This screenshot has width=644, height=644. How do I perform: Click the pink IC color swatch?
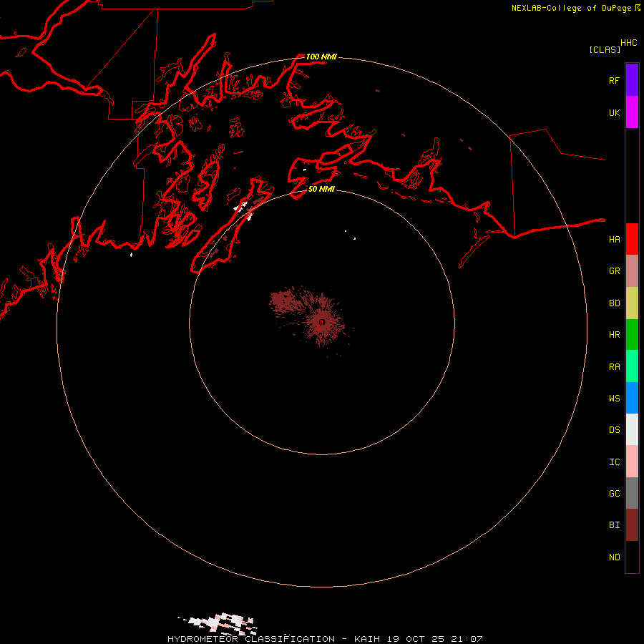(x=632, y=462)
